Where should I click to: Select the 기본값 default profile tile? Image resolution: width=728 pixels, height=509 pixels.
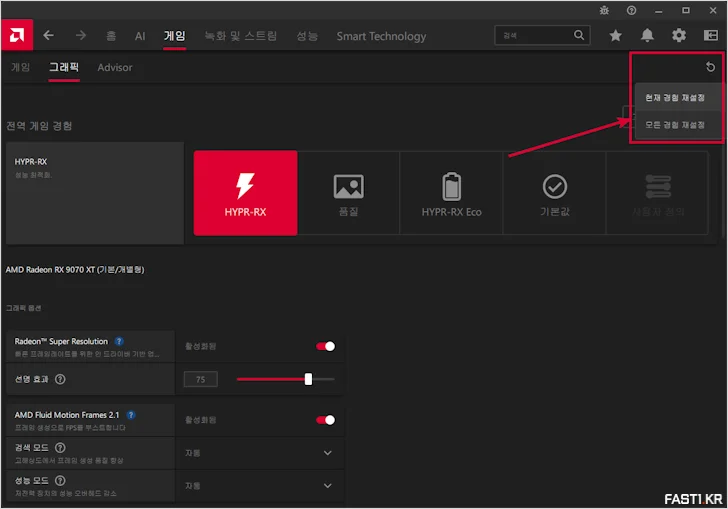555,193
